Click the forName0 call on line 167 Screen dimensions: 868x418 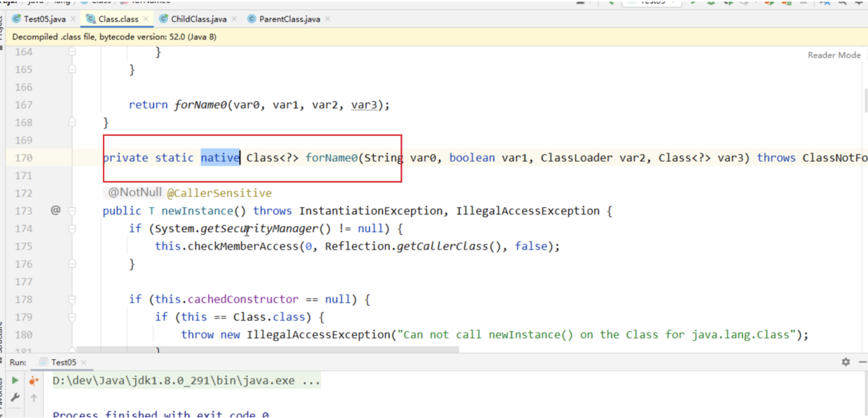tap(201, 105)
